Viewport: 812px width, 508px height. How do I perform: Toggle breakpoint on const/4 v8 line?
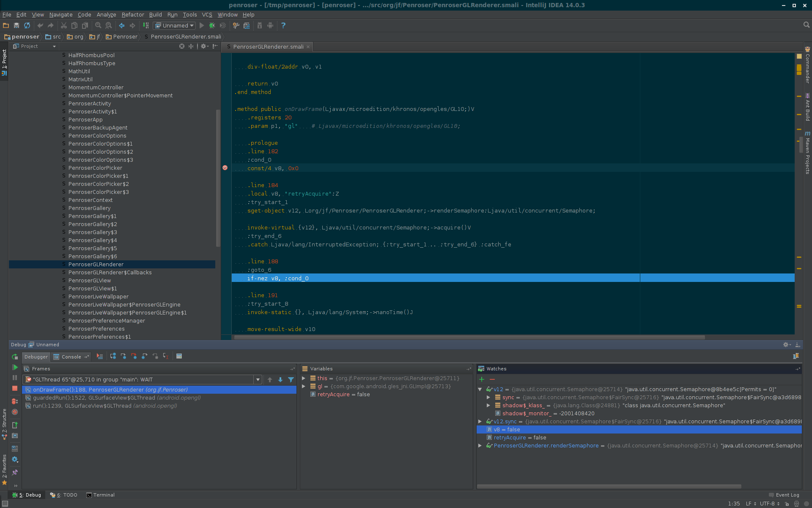pyautogui.click(x=225, y=168)
